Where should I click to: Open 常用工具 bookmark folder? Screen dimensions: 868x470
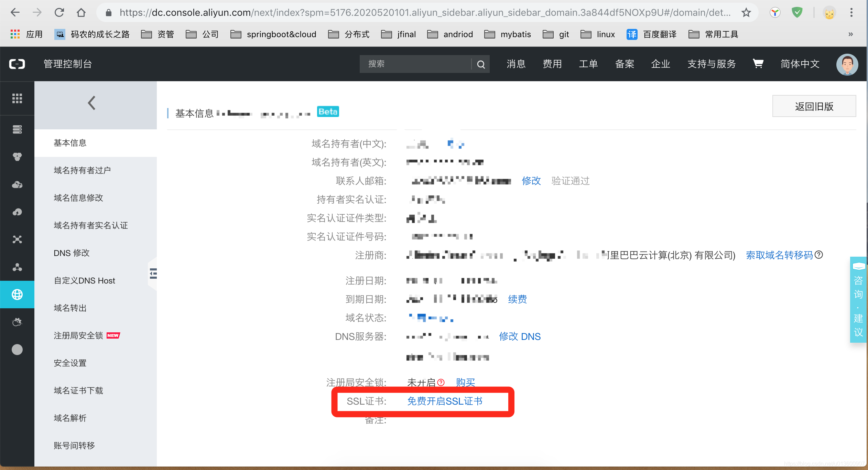coord(714,34)
